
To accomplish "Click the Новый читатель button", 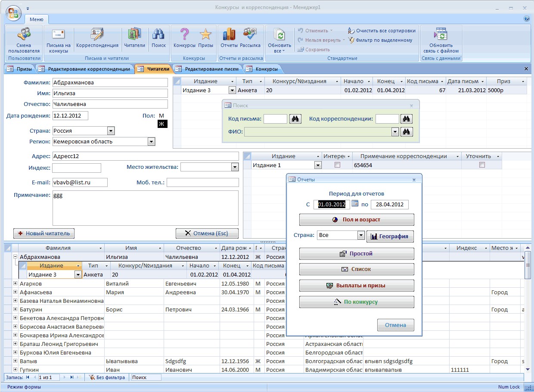I will coord(44,233).
